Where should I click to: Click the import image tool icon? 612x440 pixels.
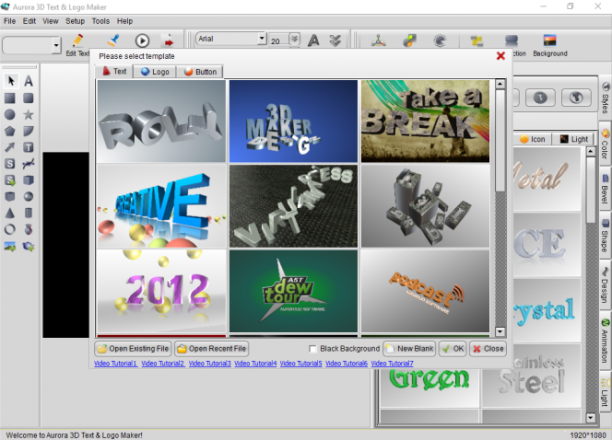click(x=10, y=246)
